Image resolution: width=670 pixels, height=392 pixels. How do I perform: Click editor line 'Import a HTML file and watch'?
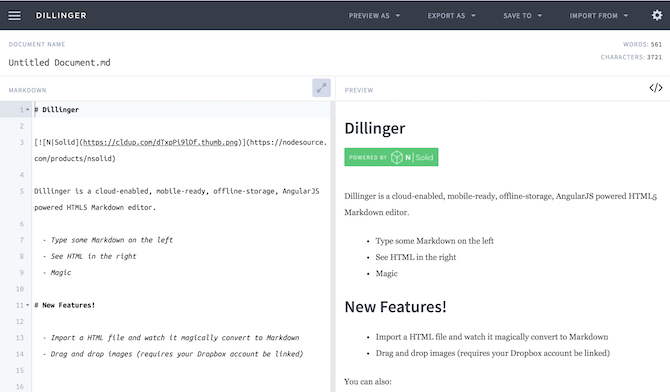pyautogui.click(x=171, y=338)
